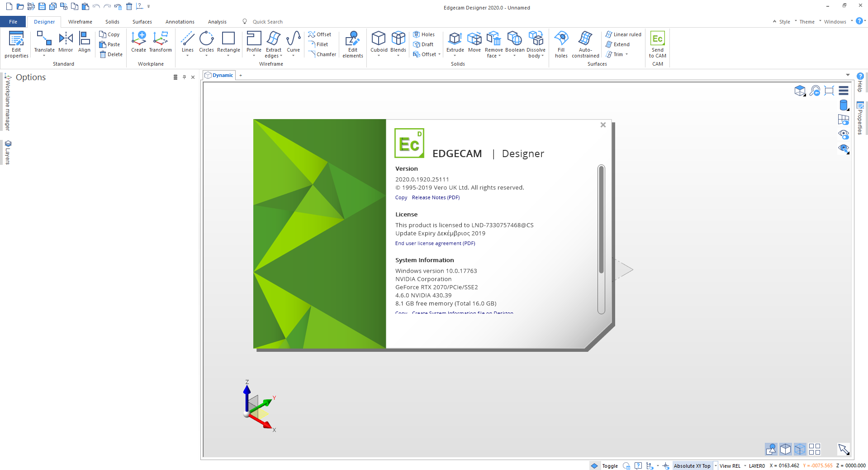Choose the blue cylinder render mode icon
Viewport: 868px width, 470px height.
pyautogui.click(x=844, y=106)
